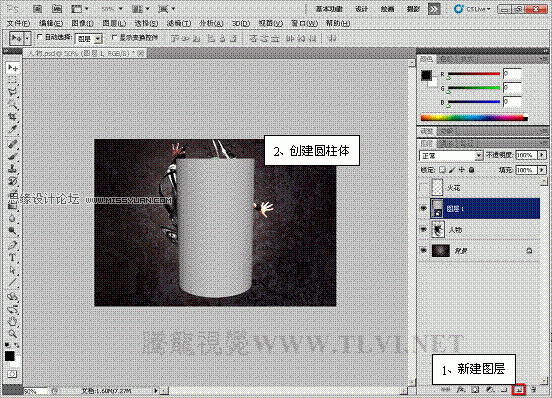Select the Blur tool
552x398 pixels.
13,218
